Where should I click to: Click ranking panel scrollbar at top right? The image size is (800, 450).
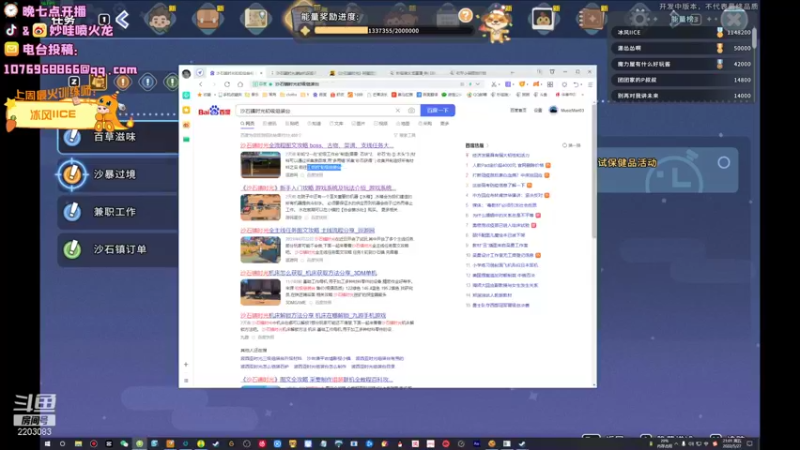[755, 38]
